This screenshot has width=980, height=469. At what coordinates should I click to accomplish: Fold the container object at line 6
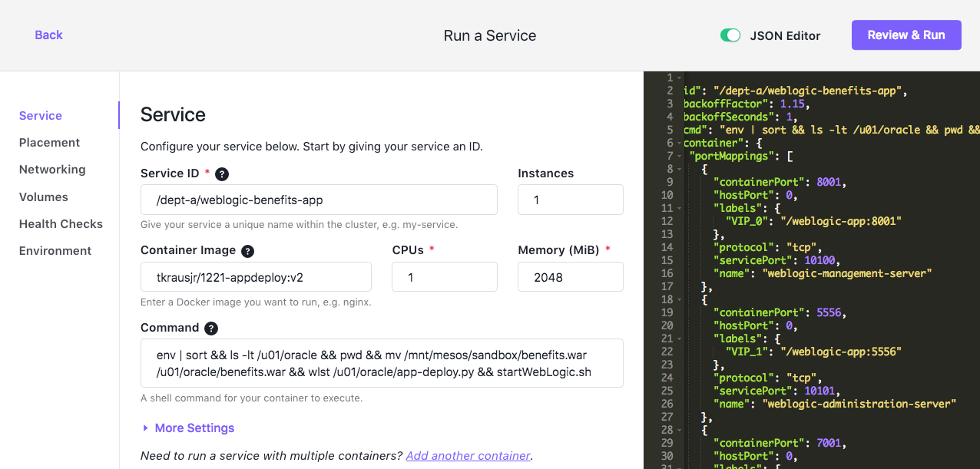679,144
